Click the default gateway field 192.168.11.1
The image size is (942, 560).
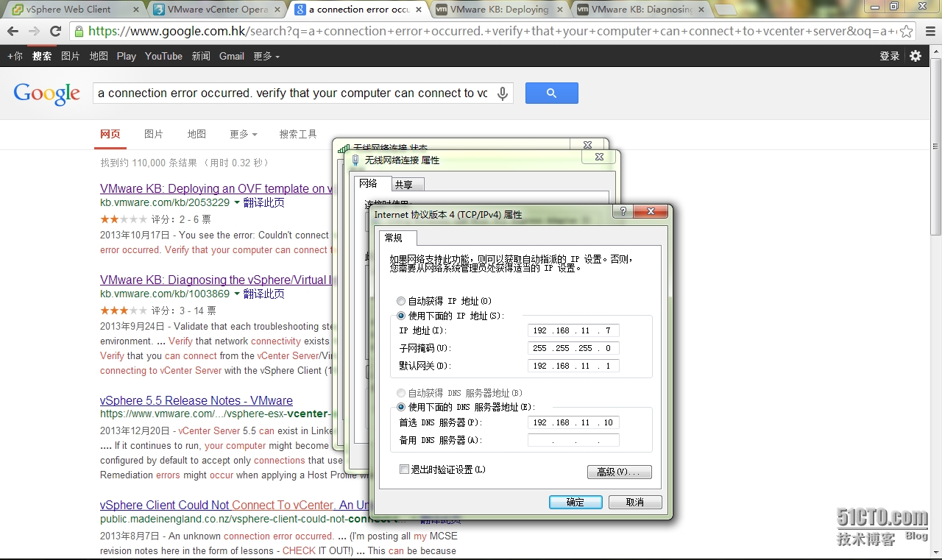point(573,366)
